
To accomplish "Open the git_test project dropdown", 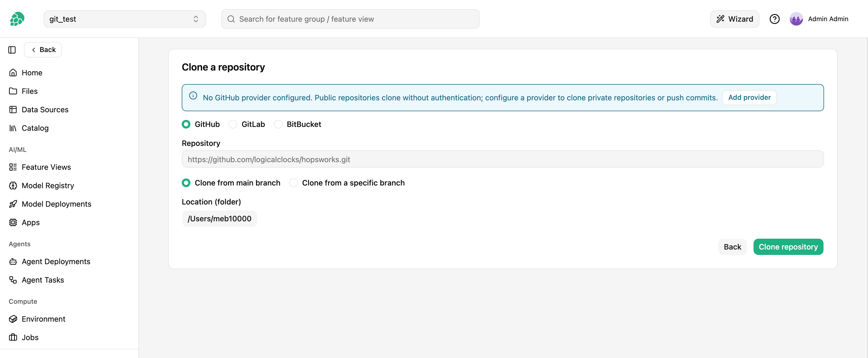I will pyautogui.click(x=125, y=19).
